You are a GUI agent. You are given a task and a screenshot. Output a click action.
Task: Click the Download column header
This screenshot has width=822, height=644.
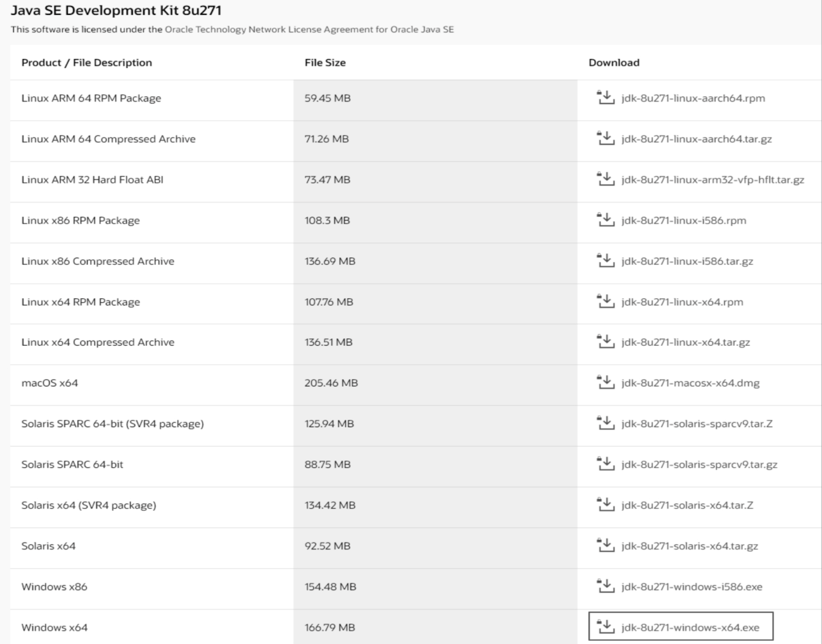[x=614, y=63]
